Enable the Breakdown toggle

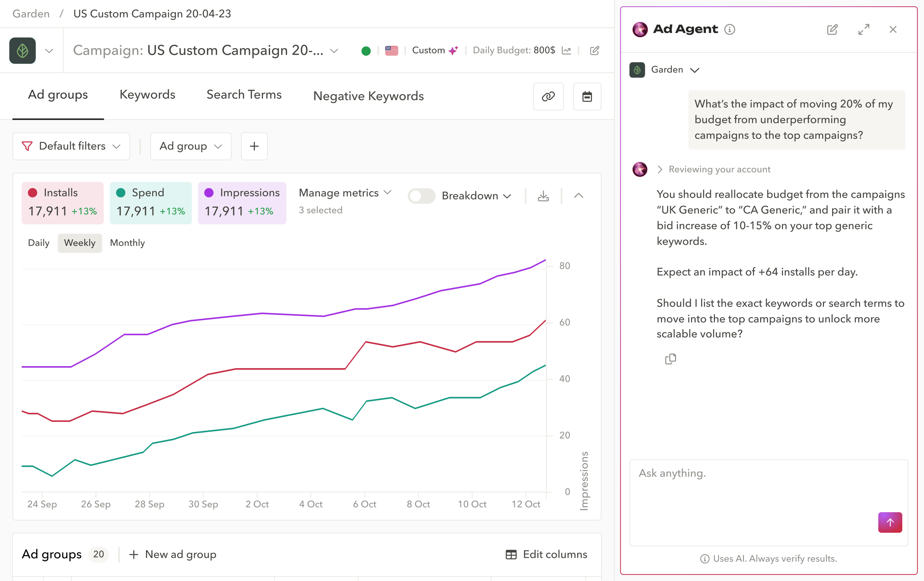pyautogui.click(x=421, y=196)
